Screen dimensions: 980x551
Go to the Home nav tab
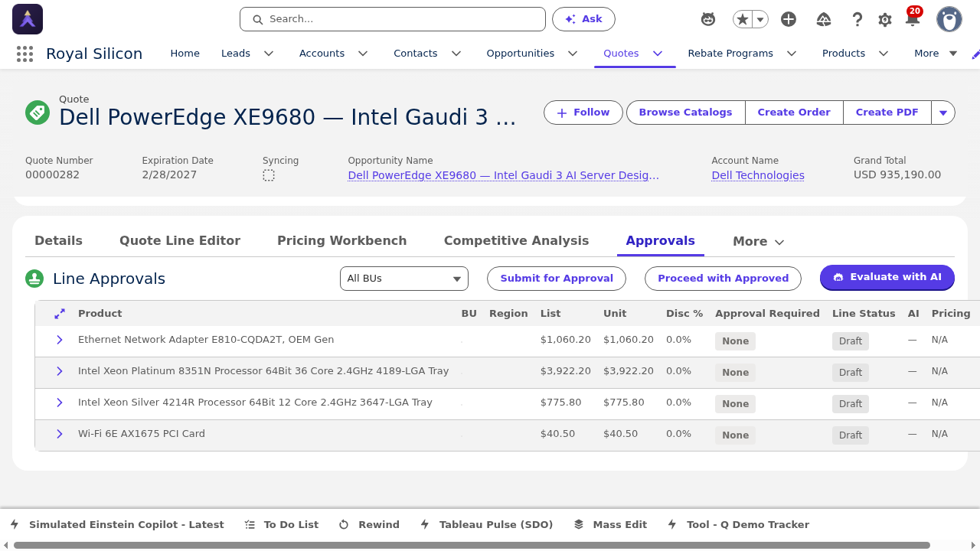(185, 54)
